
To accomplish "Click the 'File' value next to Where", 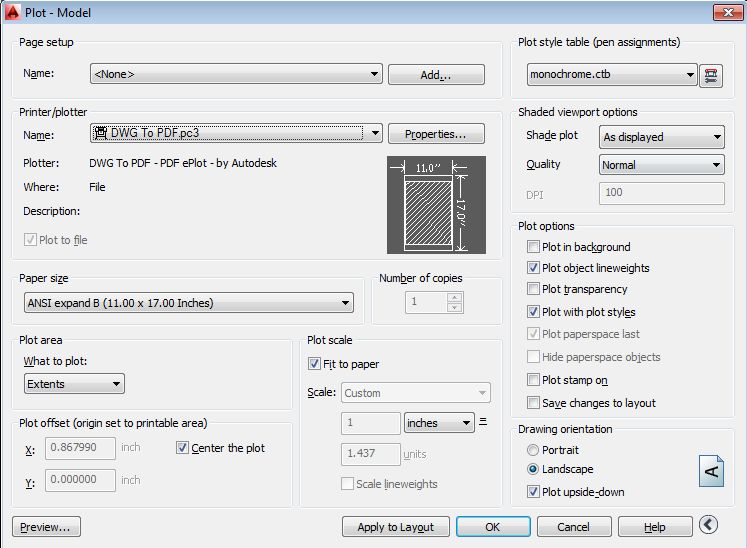I will 97,187.
